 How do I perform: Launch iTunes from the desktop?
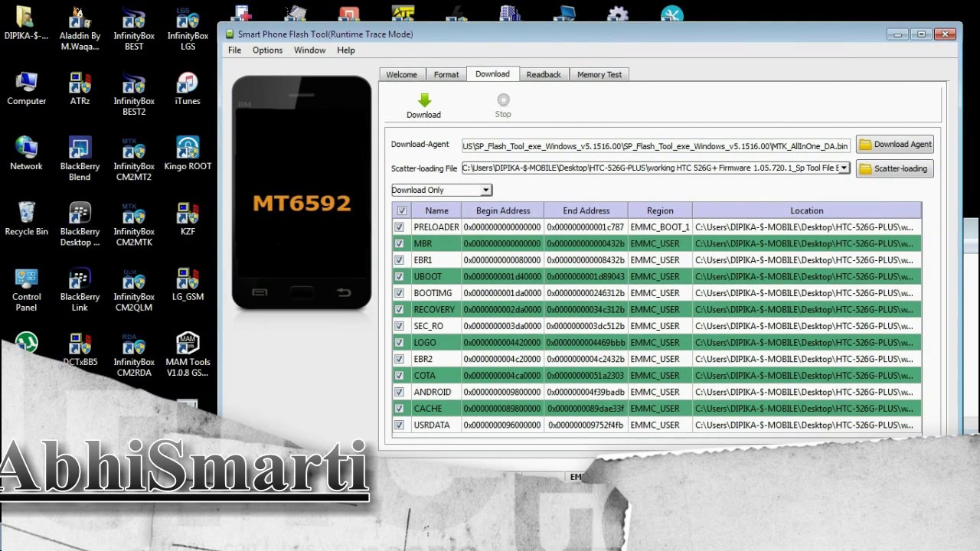pos(188,89)
